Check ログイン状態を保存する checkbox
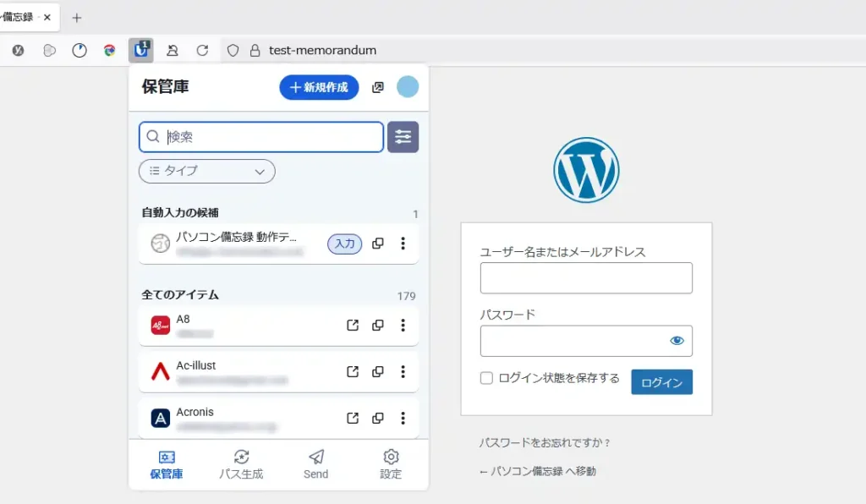 486,378
